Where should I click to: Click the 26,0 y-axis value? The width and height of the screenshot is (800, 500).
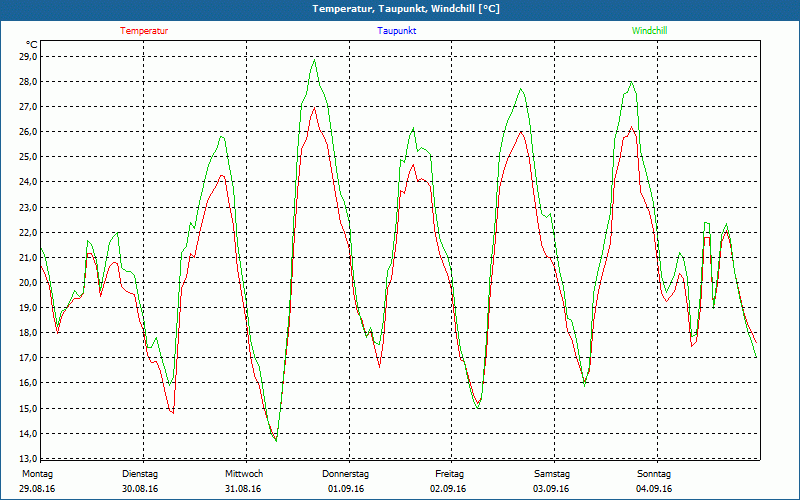[28, 132]
